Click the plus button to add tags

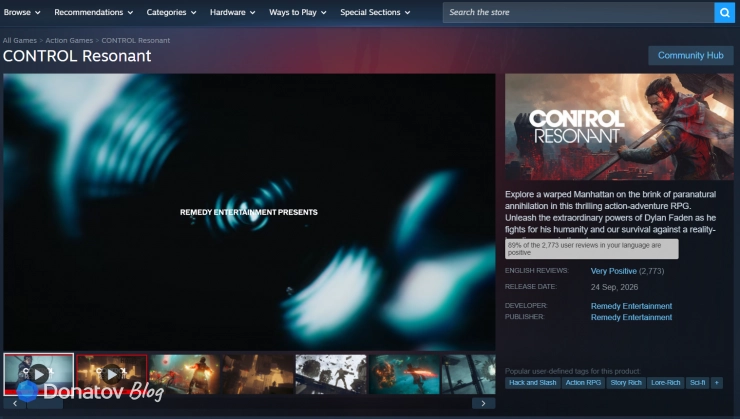(x=716, y=383)
